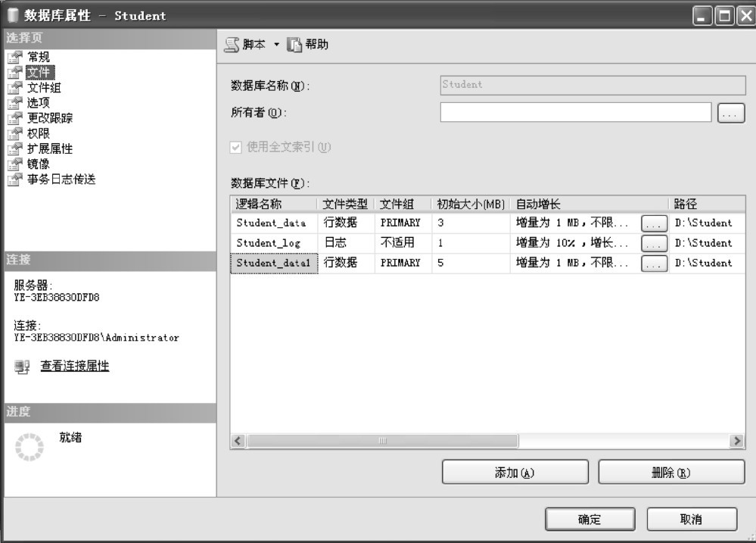
Task: Click the 文件组 page icon
Action: (x=15, y=87)
